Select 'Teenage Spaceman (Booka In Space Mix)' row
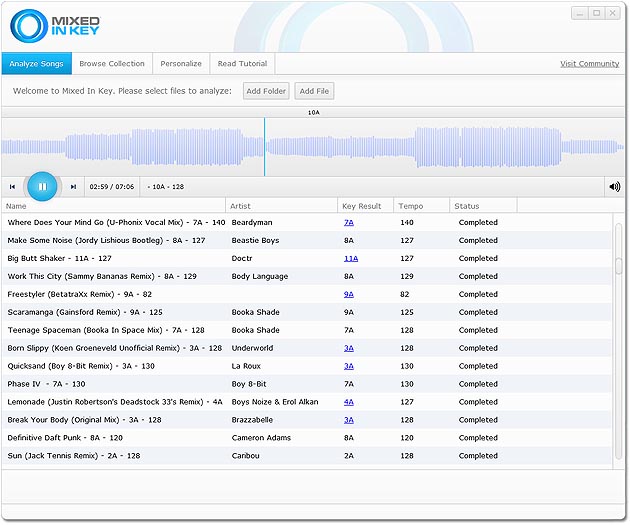Image resolution: width=630 pixels, height=525 pixels. [x=307, y=330]
